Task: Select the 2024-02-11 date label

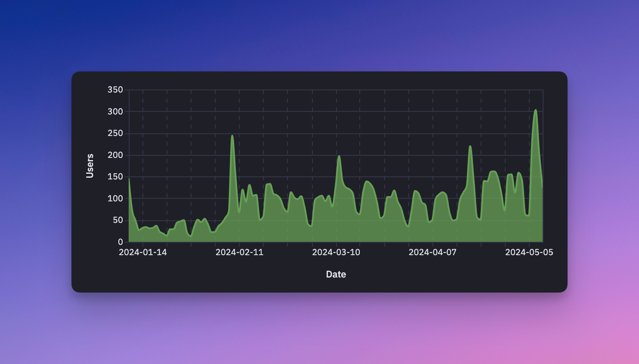Action: coord(239,253)
